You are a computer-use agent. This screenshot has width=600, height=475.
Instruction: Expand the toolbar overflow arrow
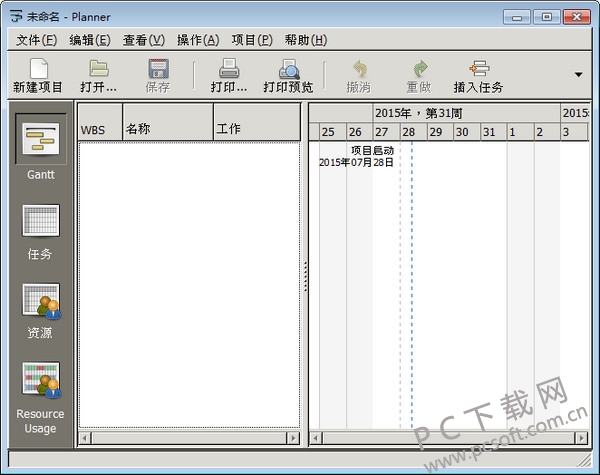[579, 75]
